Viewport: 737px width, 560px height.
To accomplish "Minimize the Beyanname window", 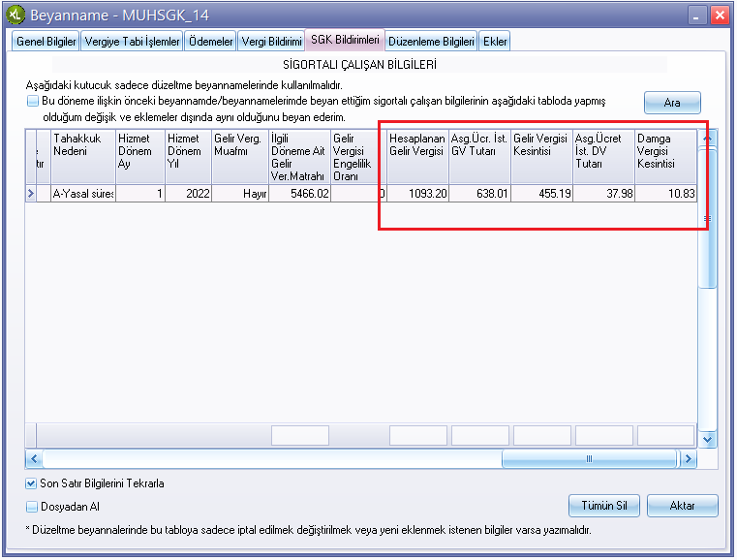I will [x=698, y=15].
